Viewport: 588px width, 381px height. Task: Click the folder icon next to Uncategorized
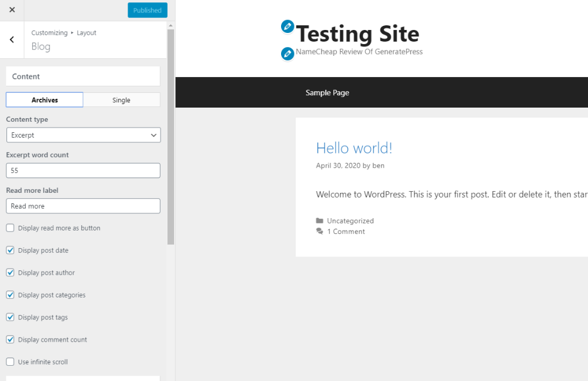click(x=319, y=220)
